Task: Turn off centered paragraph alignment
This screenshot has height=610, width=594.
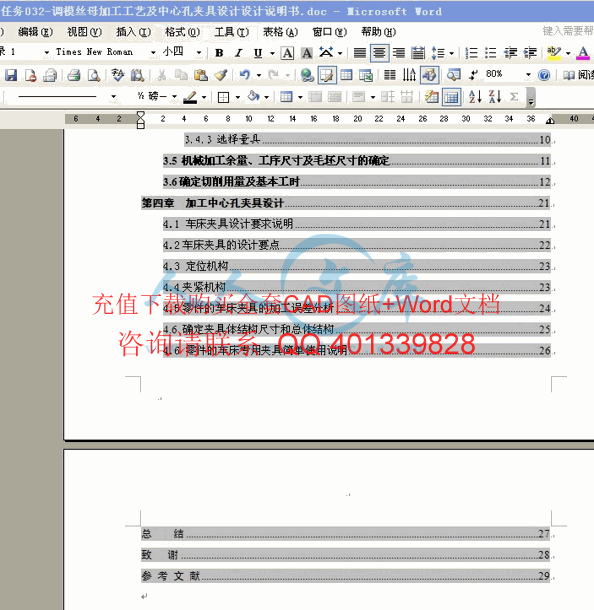Action: 379,53
